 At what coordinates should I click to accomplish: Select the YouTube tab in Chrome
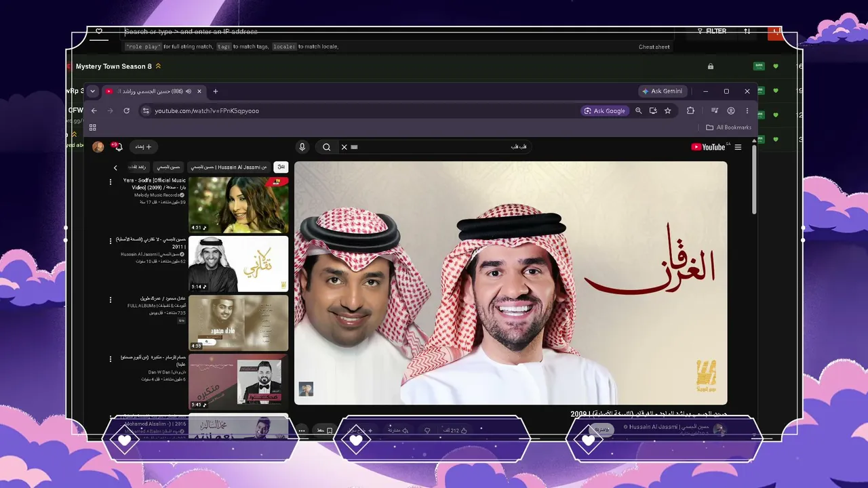coord(154,91)
